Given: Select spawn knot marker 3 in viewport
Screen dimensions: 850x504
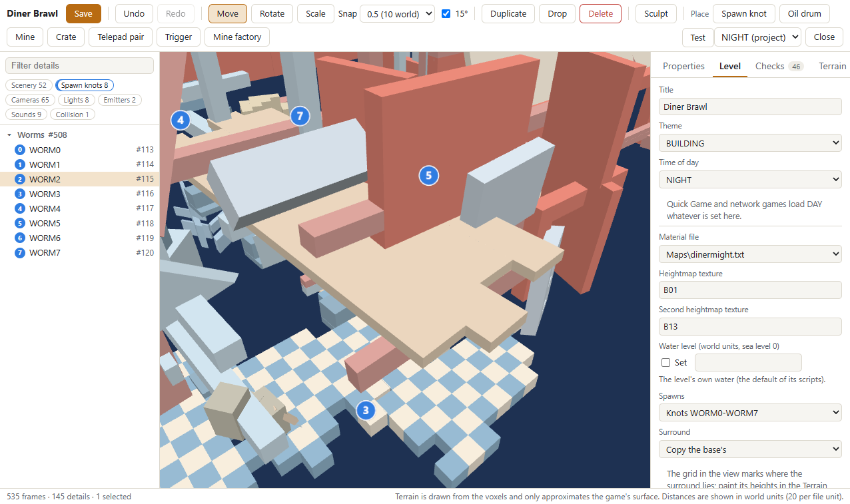Looking at the screenshot, I should 366,410.
